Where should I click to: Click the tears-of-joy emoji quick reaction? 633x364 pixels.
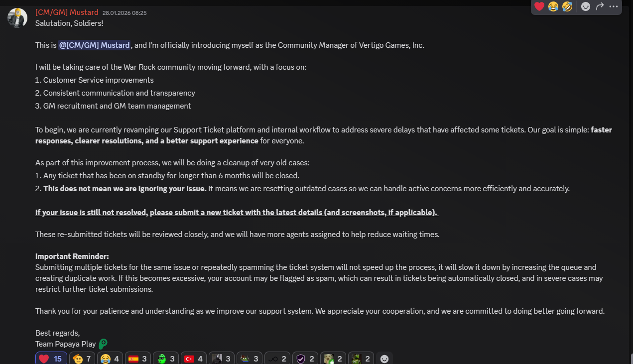pyautogui.click(x=553, y=6)
